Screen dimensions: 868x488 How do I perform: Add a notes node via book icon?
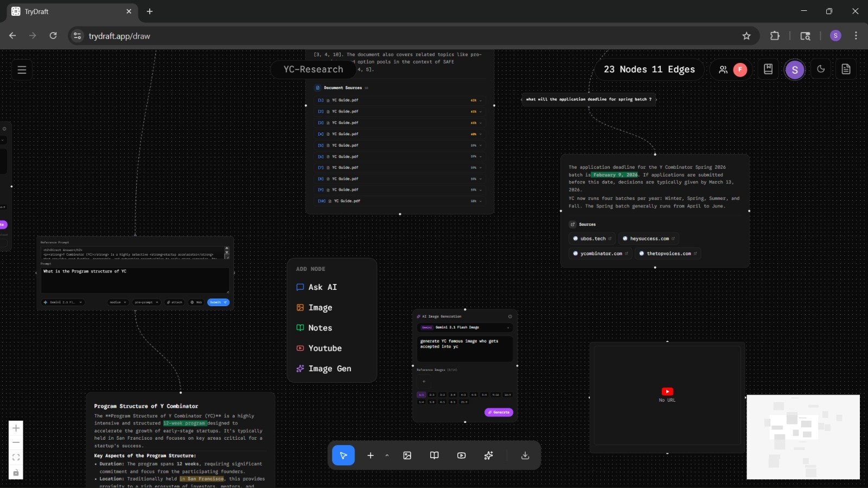pyautogui.click(x=435, y=455)
